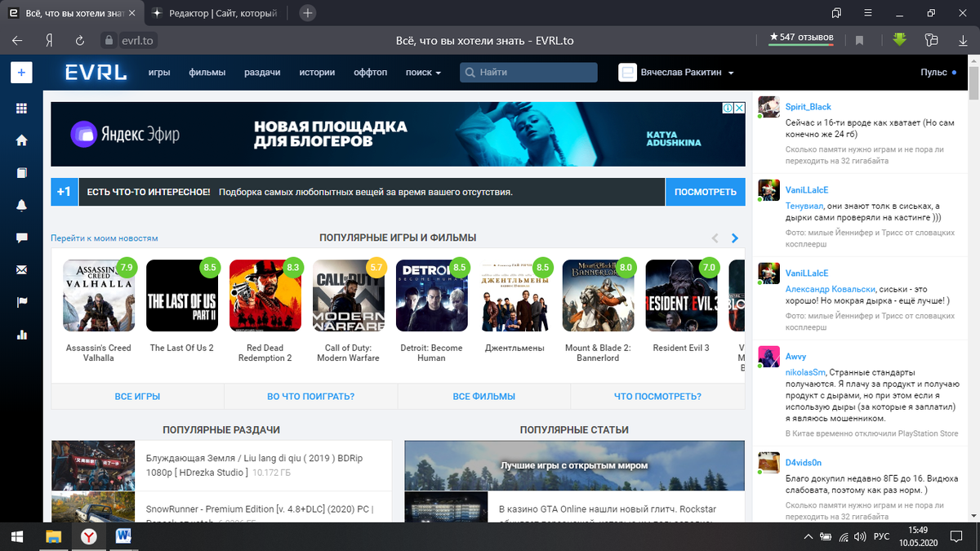Click 'ВСЕ ФИЛЬМЫ' button
The height and width of the screenshot is (551, 980).
pyautogui.click(x=483, y=396)
